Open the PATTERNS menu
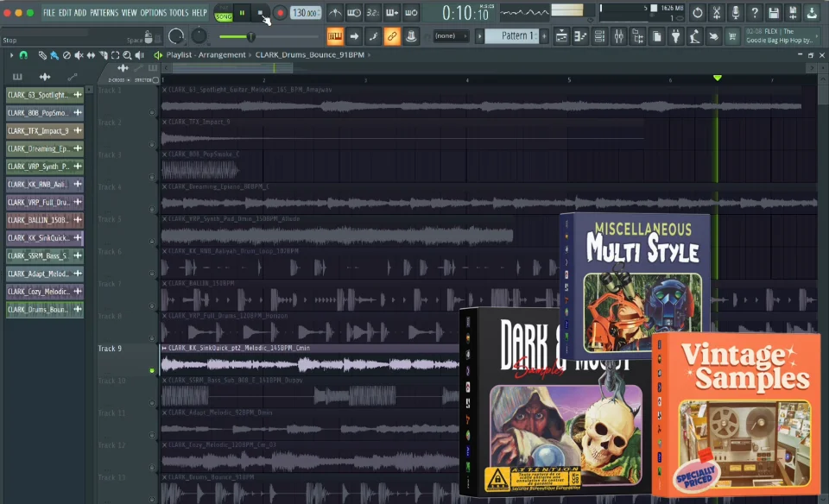The height and width of the screenshot is (504, 829). (x=104, y=13)
